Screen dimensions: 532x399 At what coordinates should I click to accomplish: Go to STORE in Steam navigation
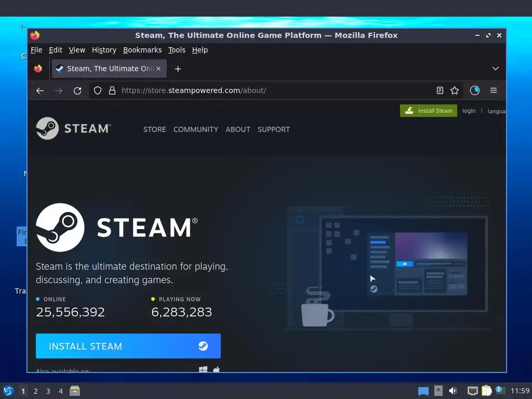155,129
